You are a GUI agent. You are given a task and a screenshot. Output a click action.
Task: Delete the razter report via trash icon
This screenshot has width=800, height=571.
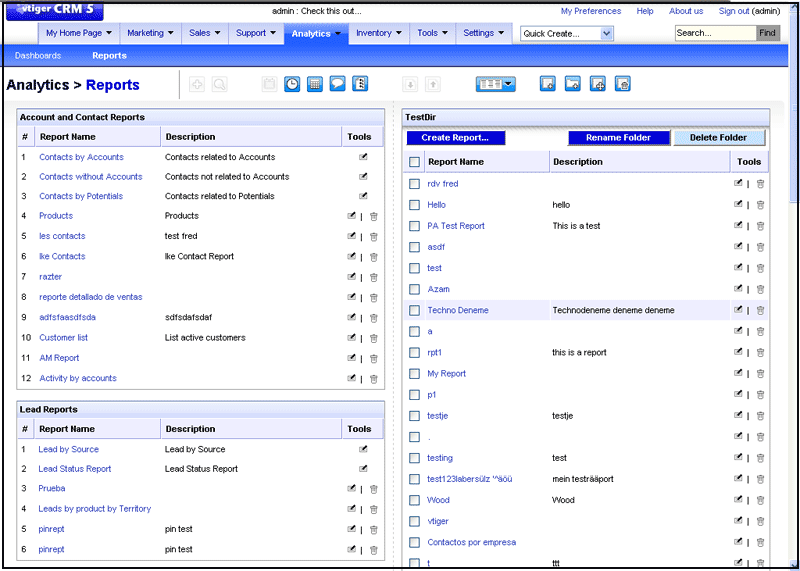pyautogui.click(x=373, y=277)
